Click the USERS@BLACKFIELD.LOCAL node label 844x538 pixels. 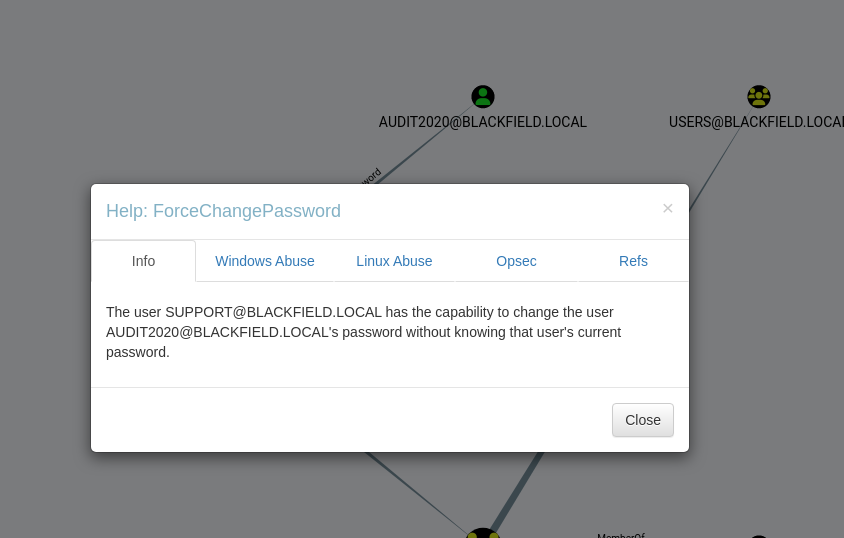pos(756,122)
